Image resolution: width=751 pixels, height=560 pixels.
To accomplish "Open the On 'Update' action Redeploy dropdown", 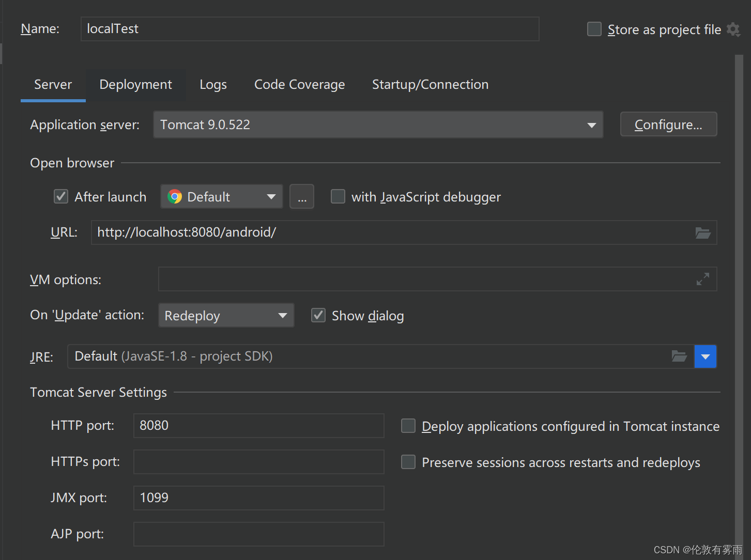I will click(226, 315).
